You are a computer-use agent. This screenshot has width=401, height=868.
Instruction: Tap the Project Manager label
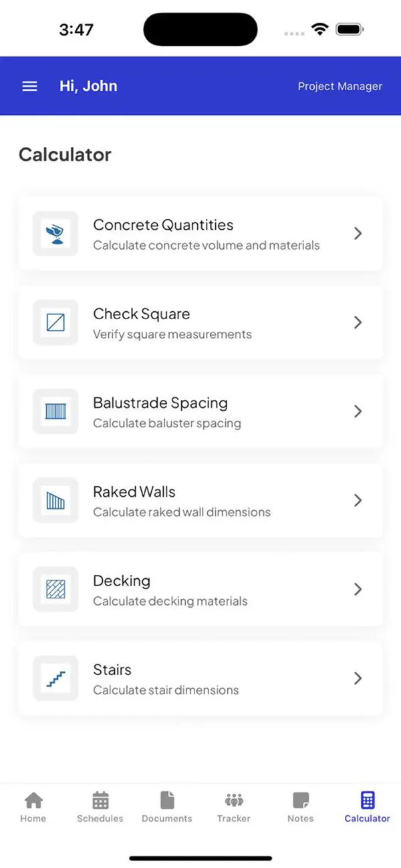340,85
